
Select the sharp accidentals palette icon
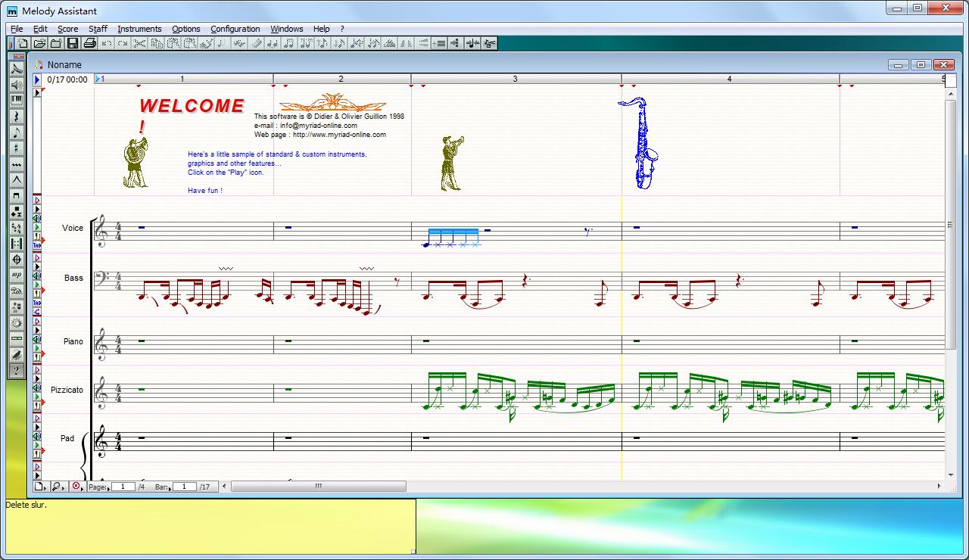(16, 148)
